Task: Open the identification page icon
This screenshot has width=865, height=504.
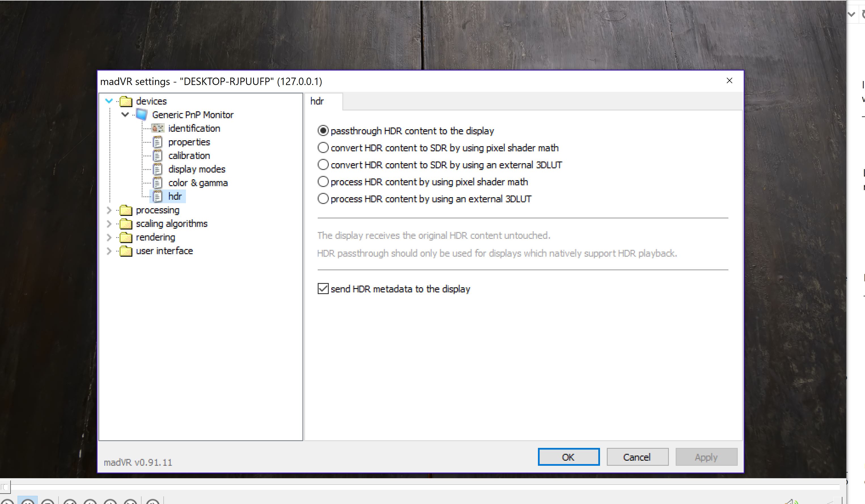Action: point(158,128)
